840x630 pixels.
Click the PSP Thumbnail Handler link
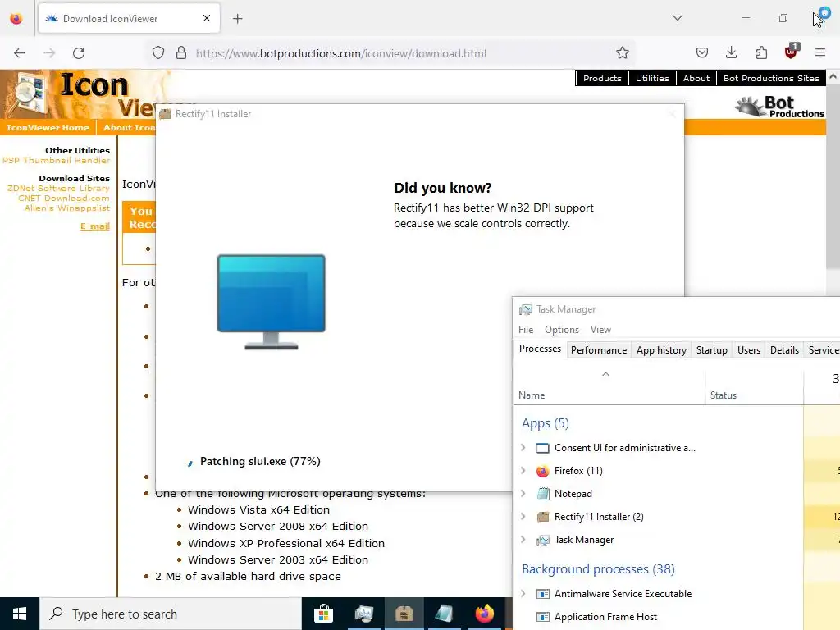click(x=57, y=160)
